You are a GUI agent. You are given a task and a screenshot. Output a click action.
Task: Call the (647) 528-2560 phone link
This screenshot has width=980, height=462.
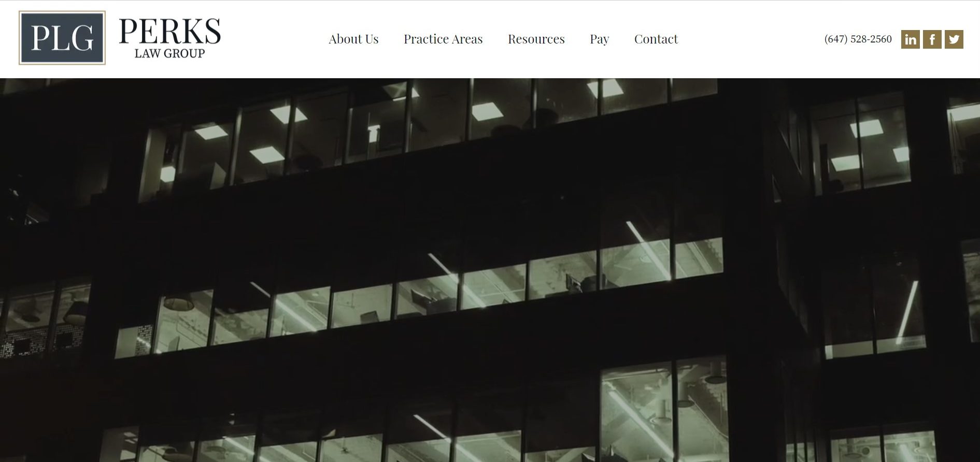858,39
